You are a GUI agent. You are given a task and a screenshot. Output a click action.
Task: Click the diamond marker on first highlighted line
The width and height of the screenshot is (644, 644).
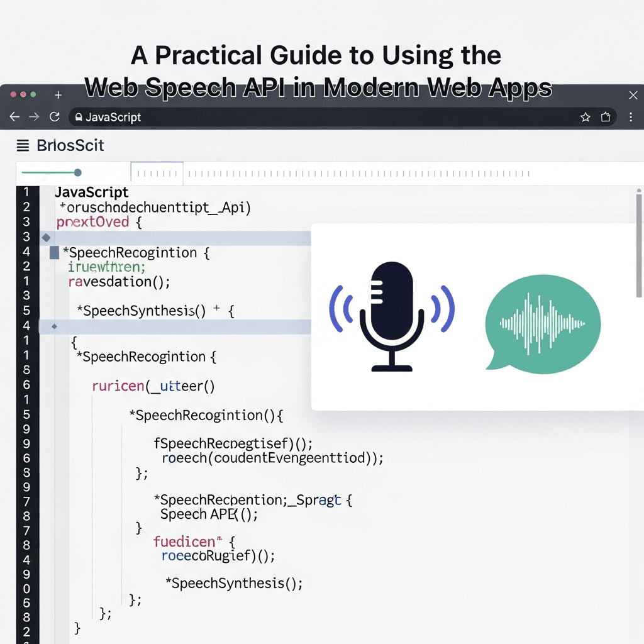tap(46, 237)
